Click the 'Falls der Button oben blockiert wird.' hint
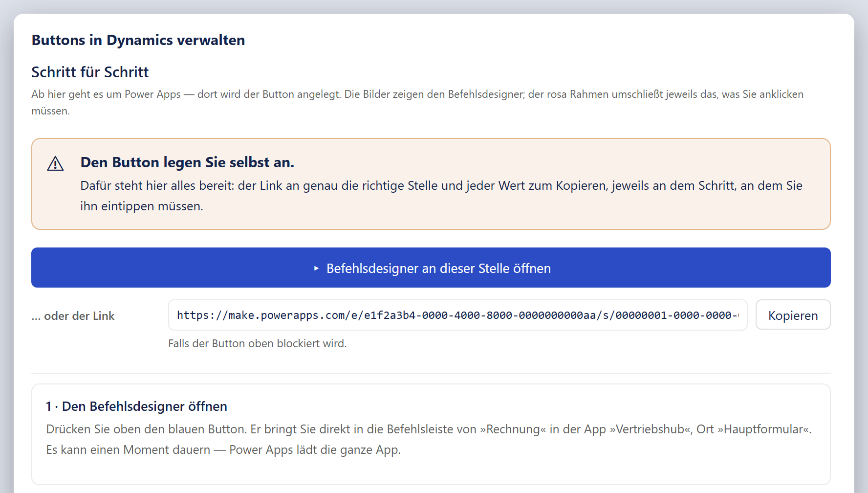Image resolution: width=868 pixels, height=493 pixels. (x=258, y=343)
